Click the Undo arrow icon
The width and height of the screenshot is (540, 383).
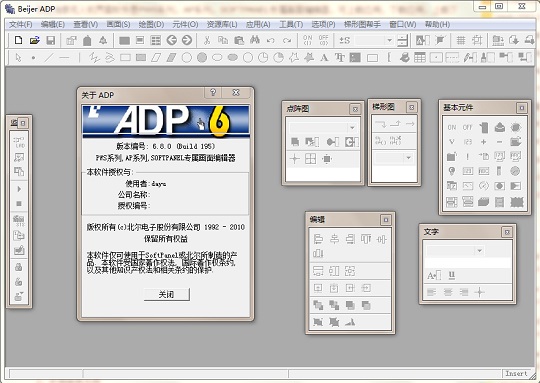pyautogui.click(x=271, y=40)
